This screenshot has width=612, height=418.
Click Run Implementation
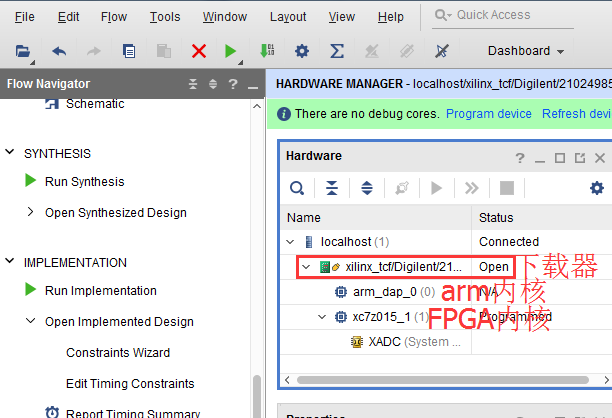tap(101, 290)
